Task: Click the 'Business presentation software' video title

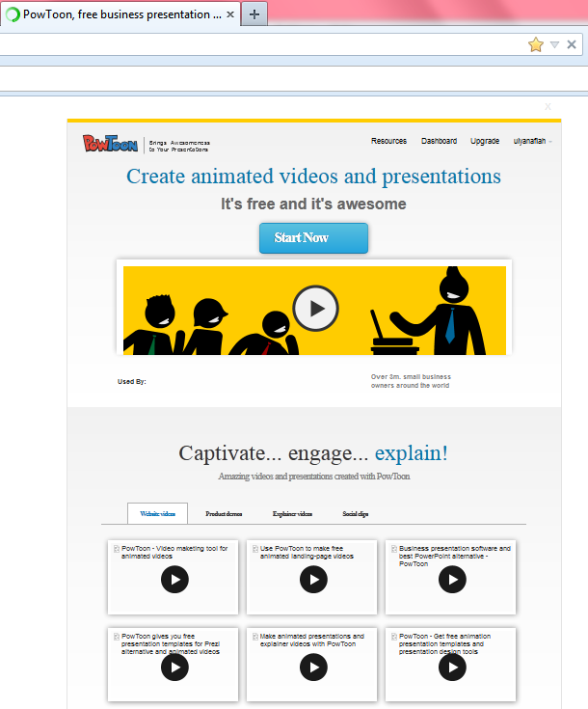Action: click(x=455, y=557)
